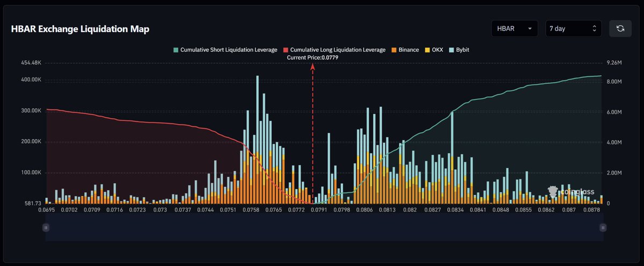Toggle Cumulative Long Liquidation Leverage legend
This screenshot has height=266, width=644.
pyautogui.click(x=334, y=49)
